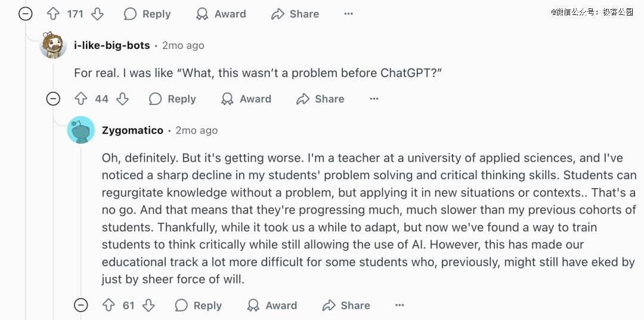The height and width of the screenshot is (320, 644).
Task: Open more options on the 44-point comment
Action: click(374, 99)
